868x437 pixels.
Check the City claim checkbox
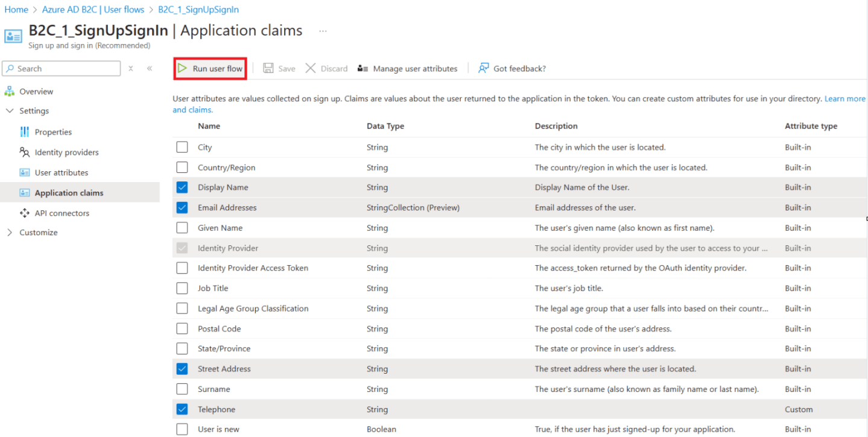click(182, 147)
